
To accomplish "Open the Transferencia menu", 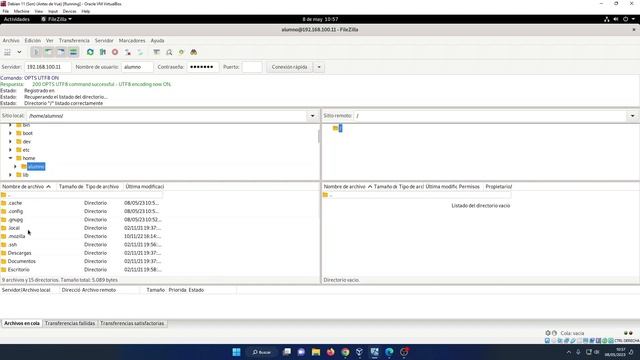I will pyautogui.click(x=74, y=40).
